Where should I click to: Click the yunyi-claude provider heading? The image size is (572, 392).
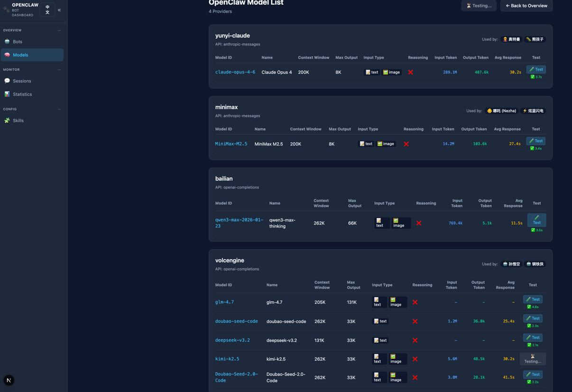pyautogui.click(x=232, y=36)
